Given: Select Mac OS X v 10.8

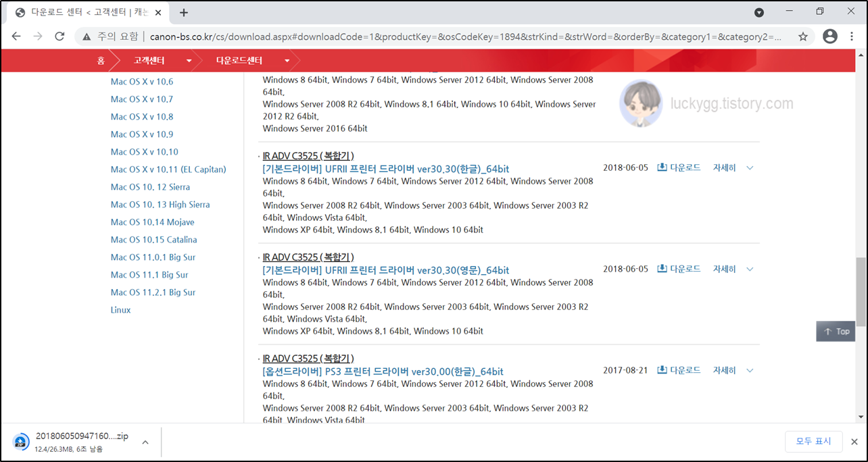Looking at the screenshot, I should tap(142, 117).
